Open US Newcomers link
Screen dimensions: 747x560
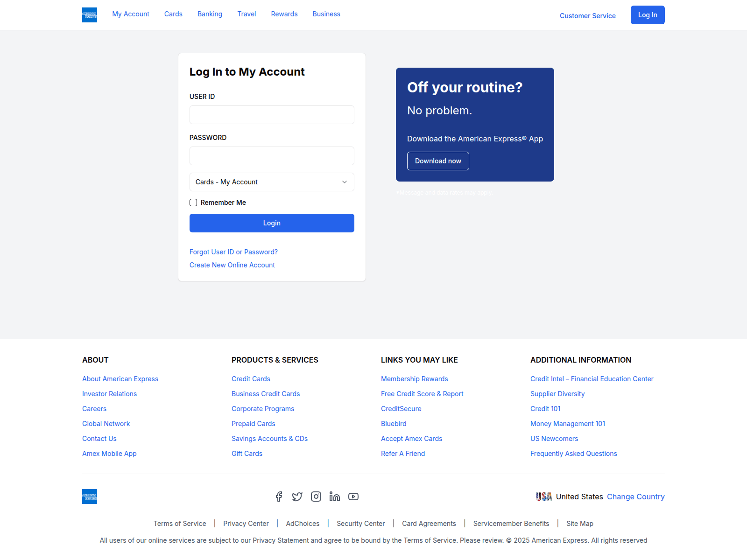554,439
